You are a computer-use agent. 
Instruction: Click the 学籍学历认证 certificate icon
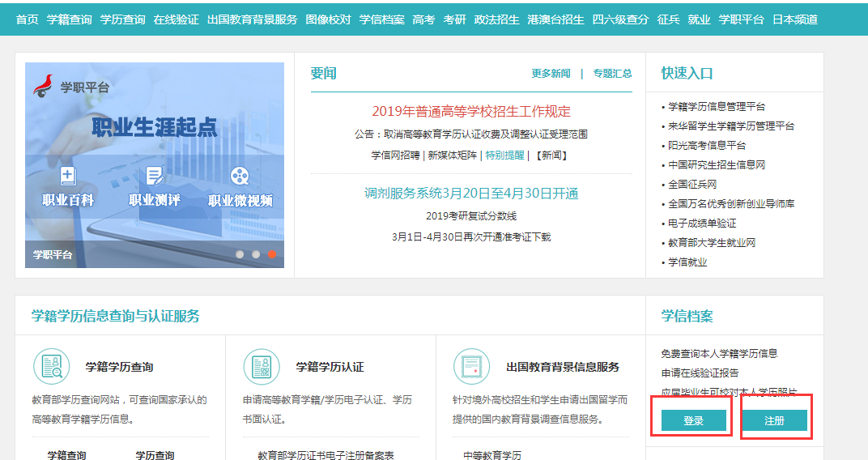pyautogui.click(x=262, y=366)
